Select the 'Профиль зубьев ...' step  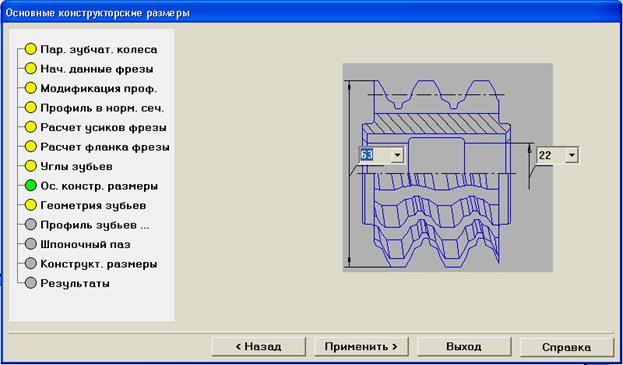point(95,225)
